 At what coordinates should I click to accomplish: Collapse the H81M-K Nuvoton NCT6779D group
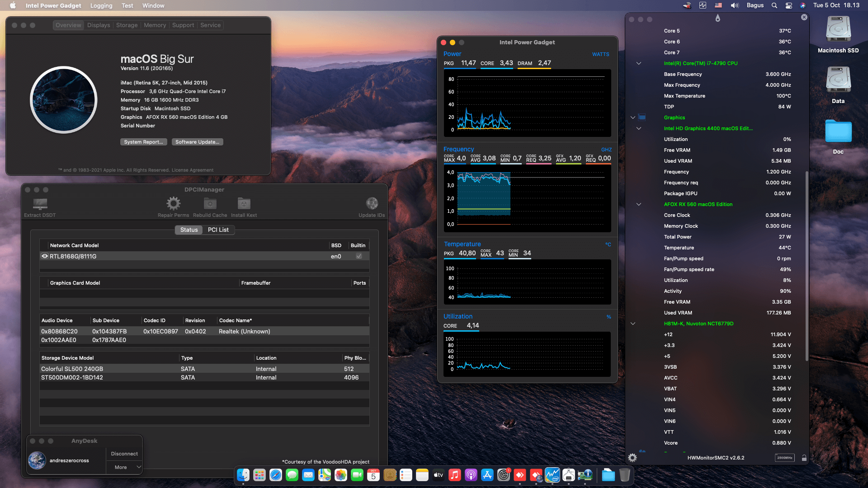[x=633, y=324]
